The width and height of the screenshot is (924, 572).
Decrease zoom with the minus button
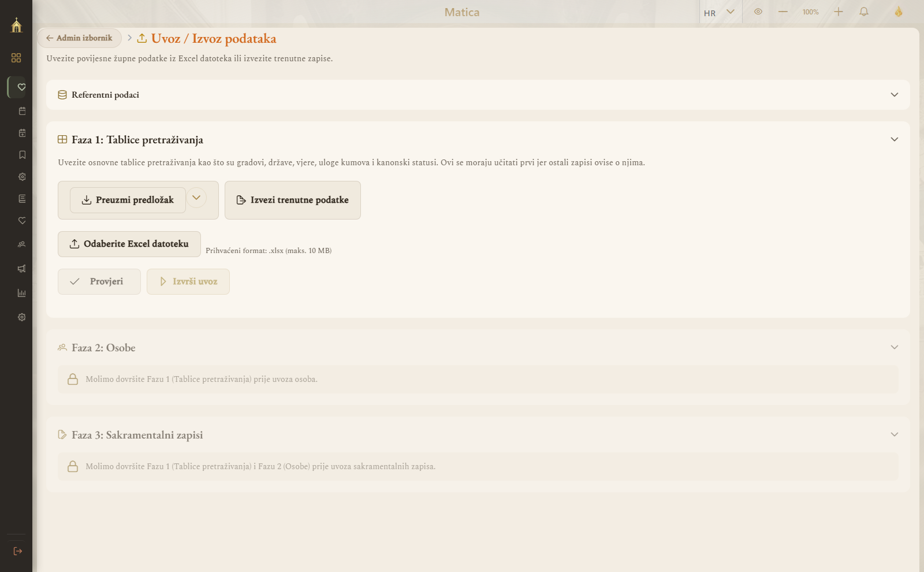(783, 12)
